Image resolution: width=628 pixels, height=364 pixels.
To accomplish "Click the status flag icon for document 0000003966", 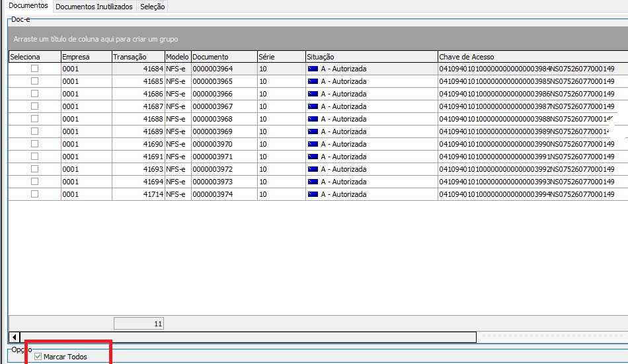I will (313, 94).
